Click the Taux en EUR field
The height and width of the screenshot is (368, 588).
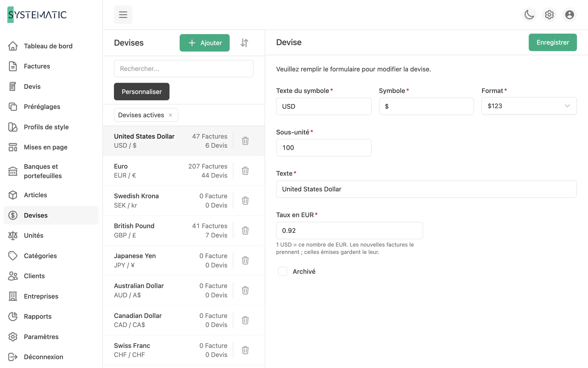click(349, 231)
